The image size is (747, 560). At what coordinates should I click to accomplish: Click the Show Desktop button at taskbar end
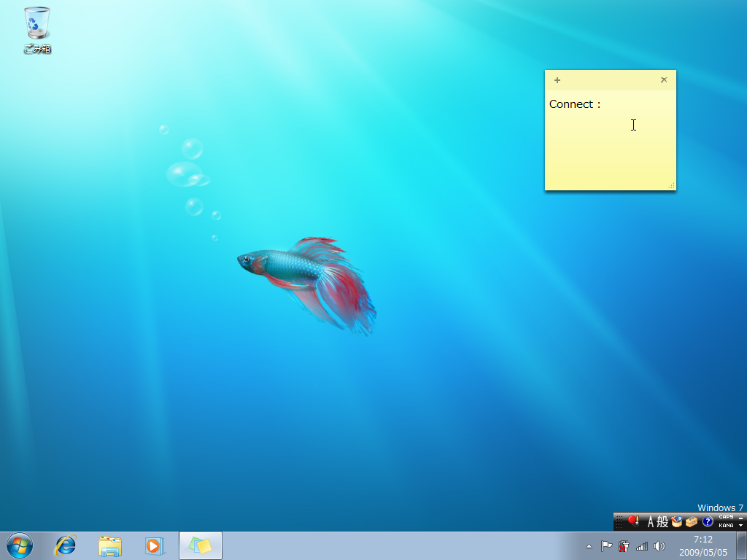741,545
